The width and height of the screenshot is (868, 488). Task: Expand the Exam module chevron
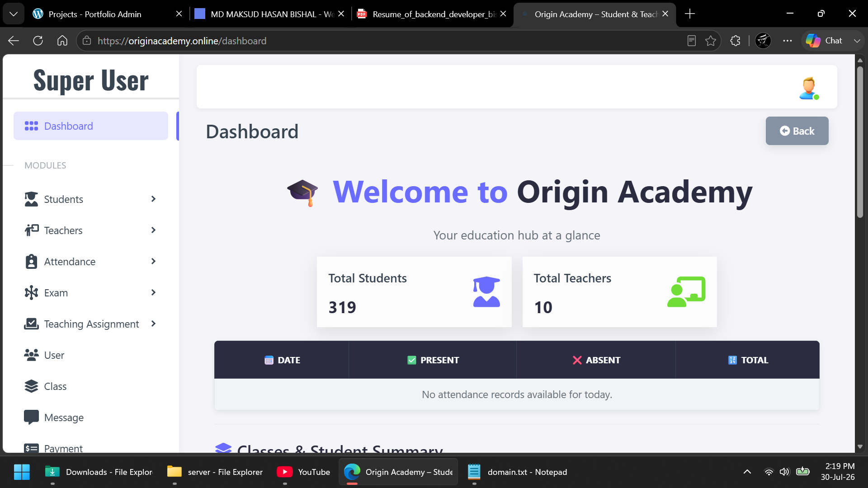153,292
